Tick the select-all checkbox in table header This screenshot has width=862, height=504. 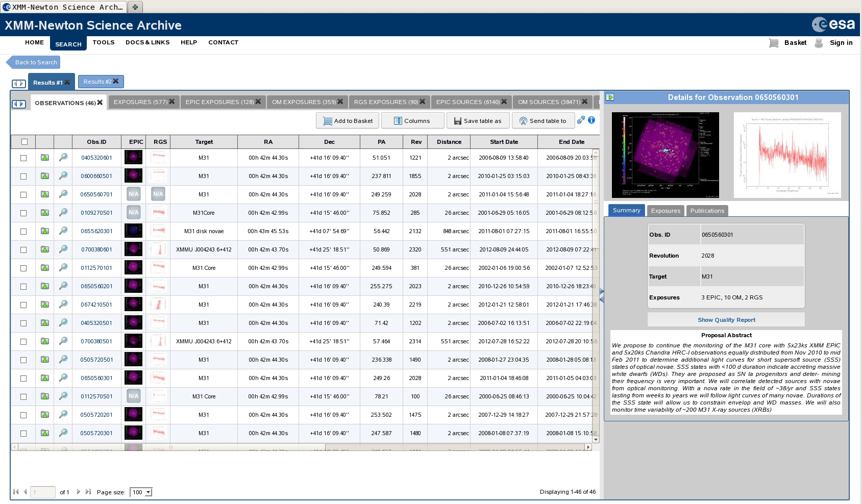[x=24, y=142]
